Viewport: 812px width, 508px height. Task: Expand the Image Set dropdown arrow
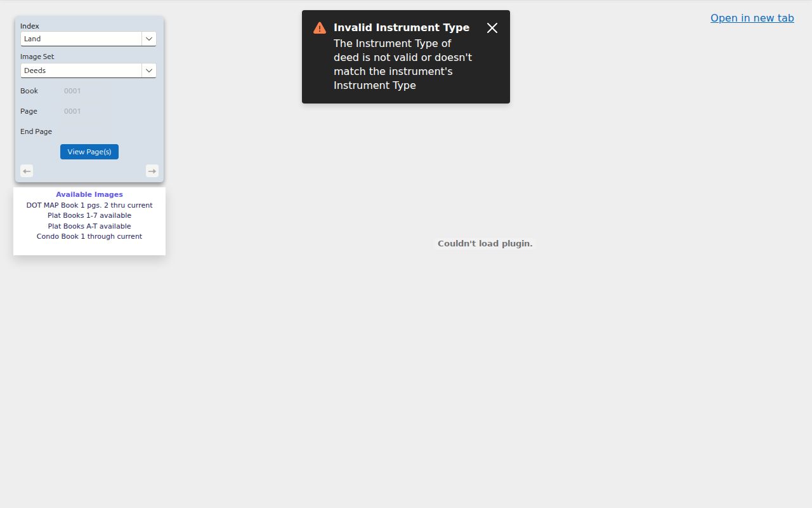(149, 70)
